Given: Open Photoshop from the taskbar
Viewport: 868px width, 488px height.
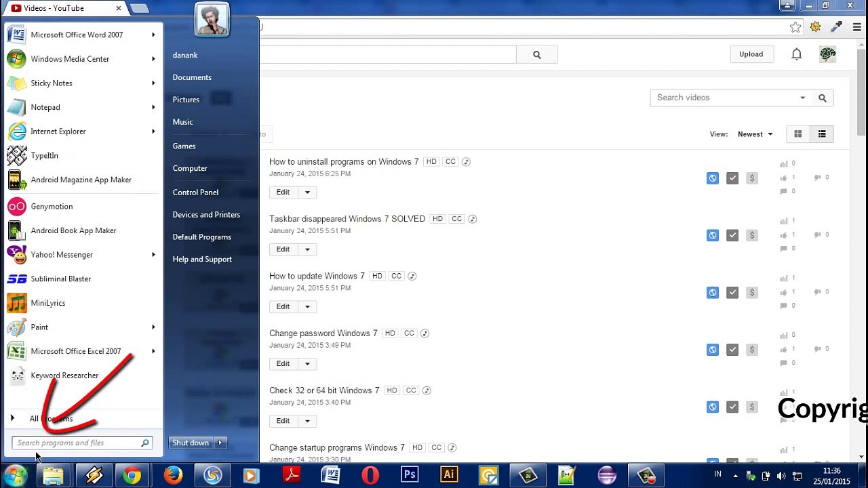Looking at the screenshot, I should [410, 475].
